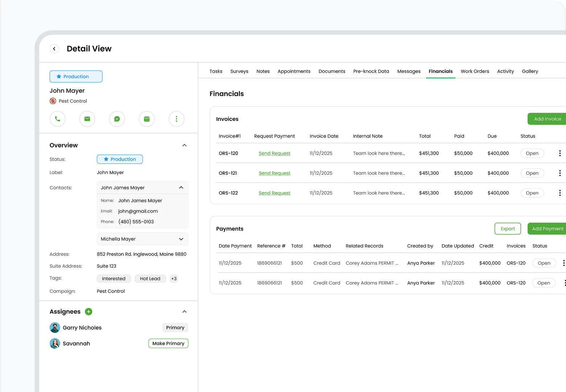
Task: Show the +3 additional tags
Action: click(174, 278)
